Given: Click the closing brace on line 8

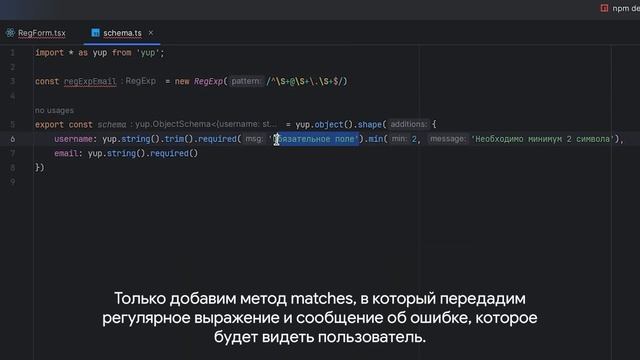Looking at the screenshot, I should 37,168.
